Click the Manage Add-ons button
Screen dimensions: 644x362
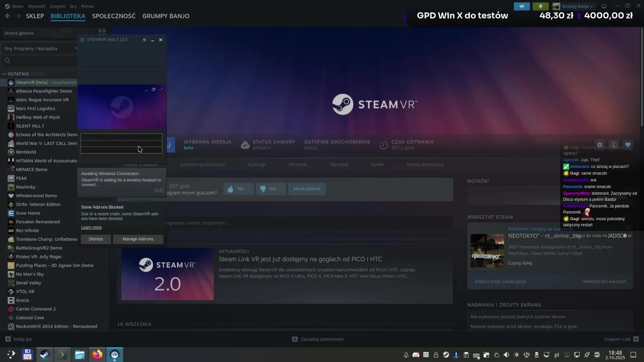(x=138, y=239)
